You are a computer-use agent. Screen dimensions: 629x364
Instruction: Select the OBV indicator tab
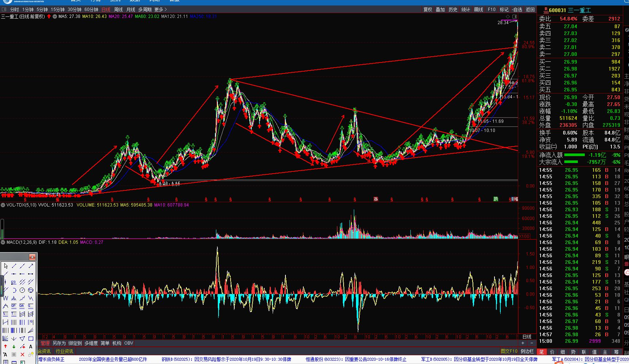click(129, 343)
